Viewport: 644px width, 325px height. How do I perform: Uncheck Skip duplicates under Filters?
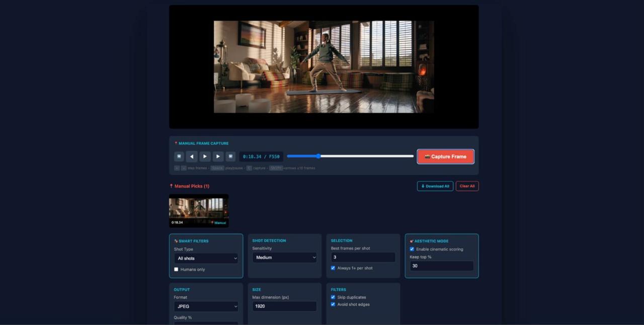pyautogui.click(x=333, y=297)
